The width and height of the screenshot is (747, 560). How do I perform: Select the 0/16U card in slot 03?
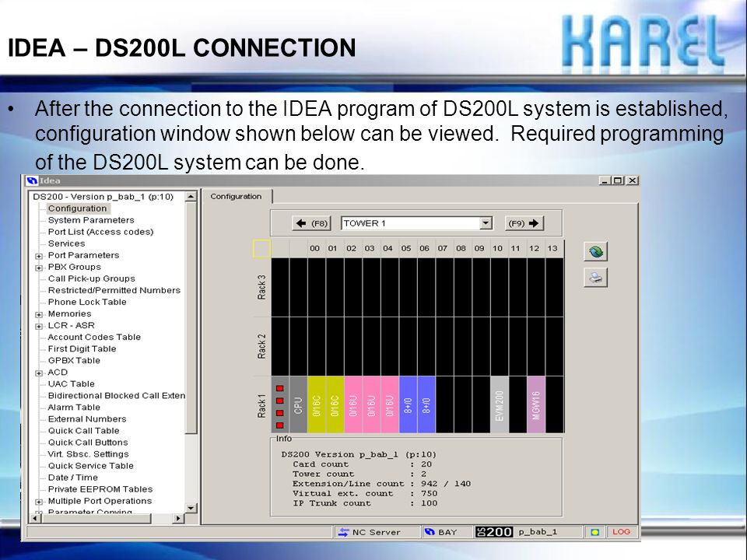coord(371,404)
